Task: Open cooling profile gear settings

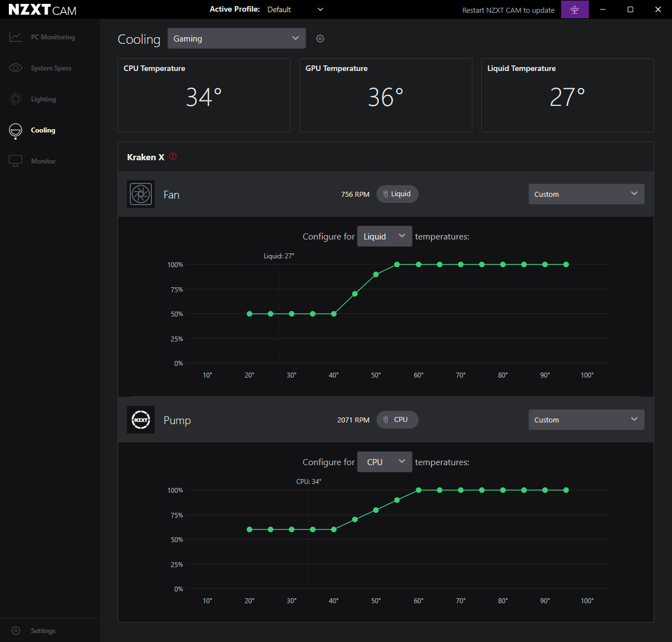Action: tap(320, 39)
